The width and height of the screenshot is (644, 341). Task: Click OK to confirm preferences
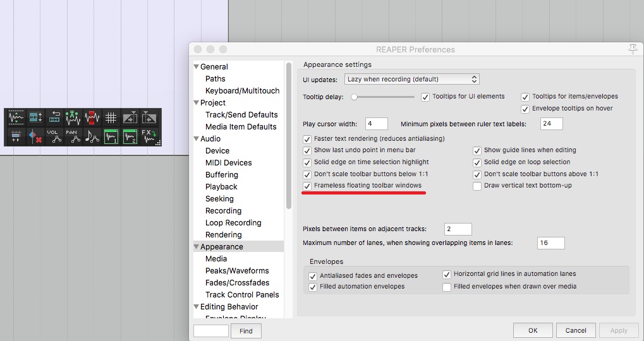coord(533,330)
